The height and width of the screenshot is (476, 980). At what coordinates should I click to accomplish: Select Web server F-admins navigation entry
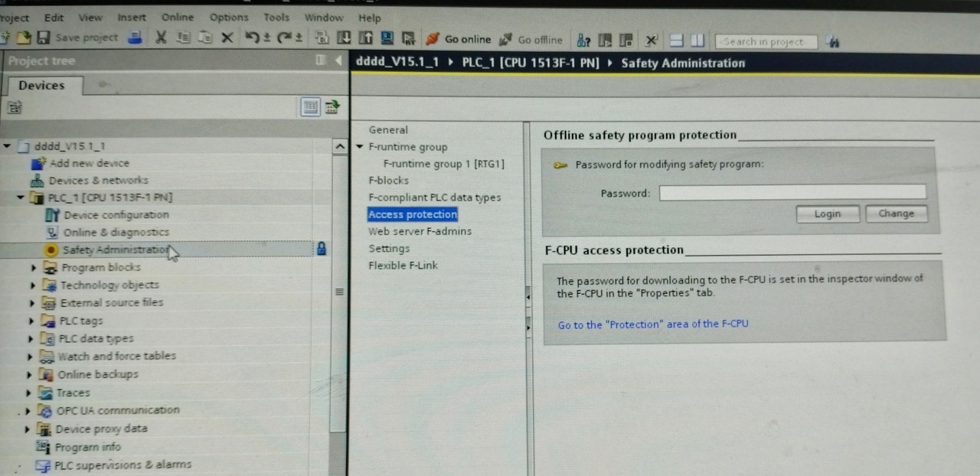[x=420, y=231]
